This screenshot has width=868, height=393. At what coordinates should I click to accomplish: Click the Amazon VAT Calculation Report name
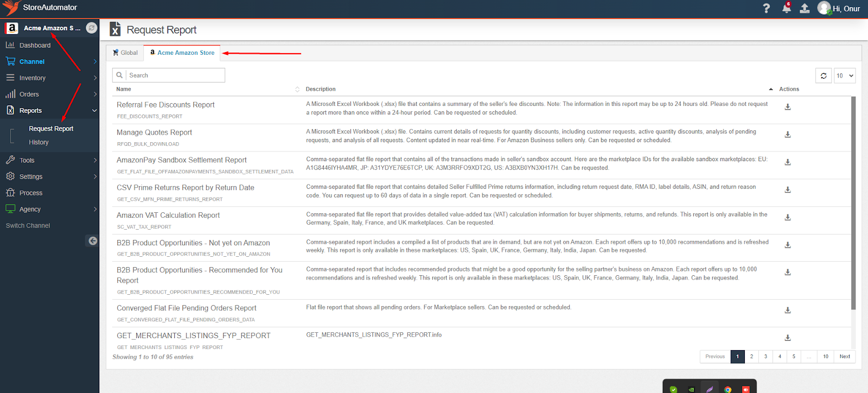click(x=168, y=215)
